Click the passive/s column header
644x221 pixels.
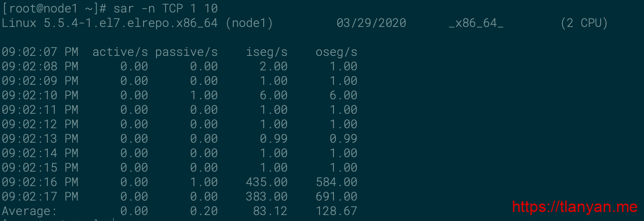(186, 52)
